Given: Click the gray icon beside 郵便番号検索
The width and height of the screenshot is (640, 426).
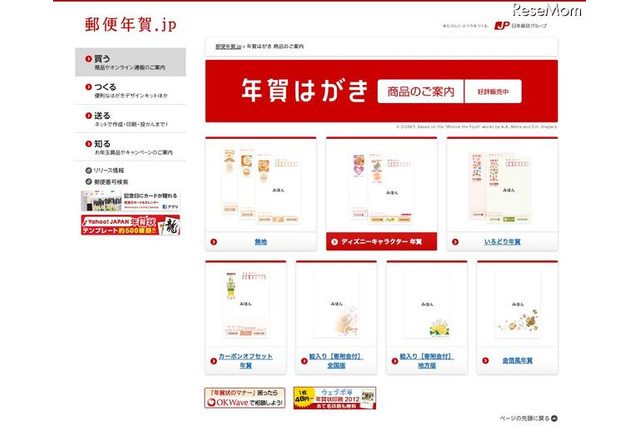Looking at the screenshot, I should pos(88,182).
